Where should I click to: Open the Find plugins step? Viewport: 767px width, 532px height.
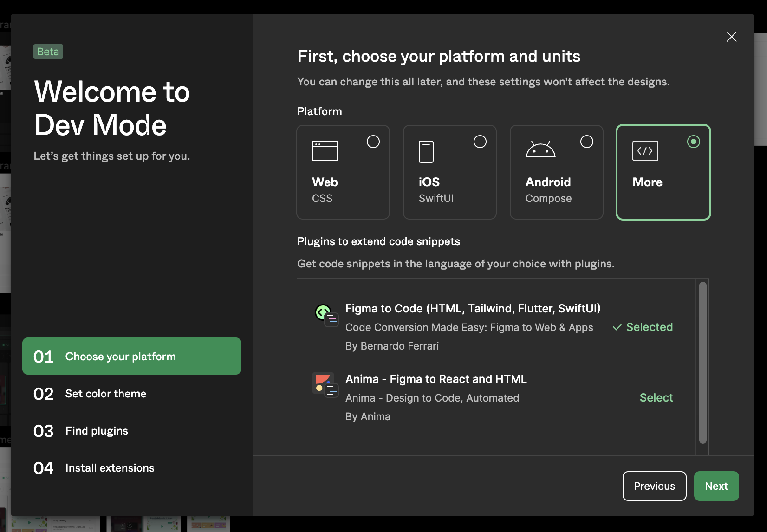(96, 430)
